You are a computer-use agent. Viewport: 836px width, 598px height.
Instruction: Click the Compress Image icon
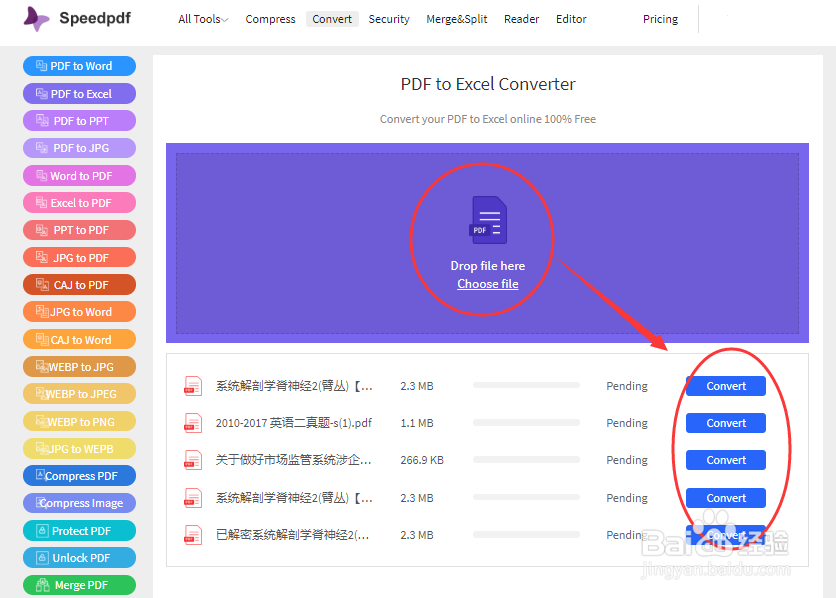point(41,502)
